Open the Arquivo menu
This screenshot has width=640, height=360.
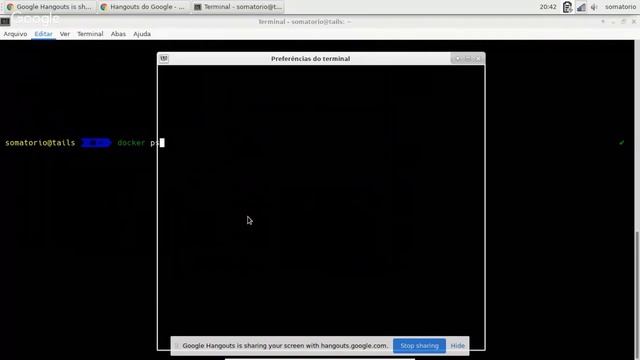pos(16,34)
